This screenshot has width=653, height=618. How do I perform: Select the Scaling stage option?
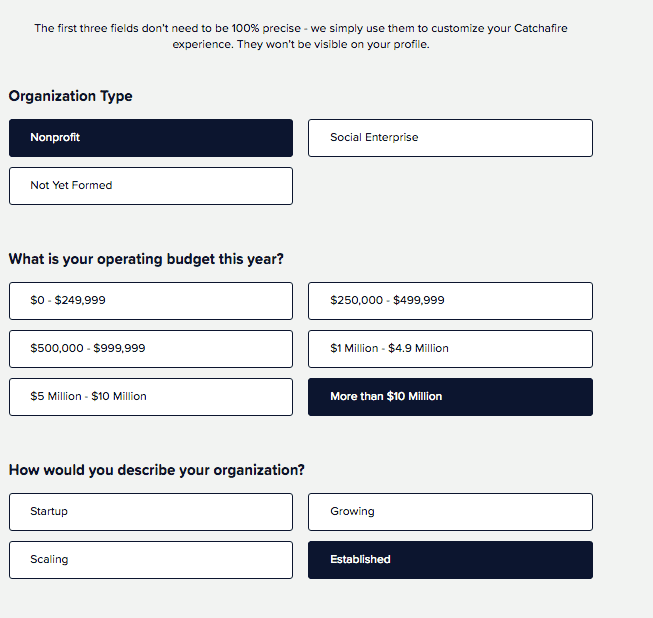point(150,560)
